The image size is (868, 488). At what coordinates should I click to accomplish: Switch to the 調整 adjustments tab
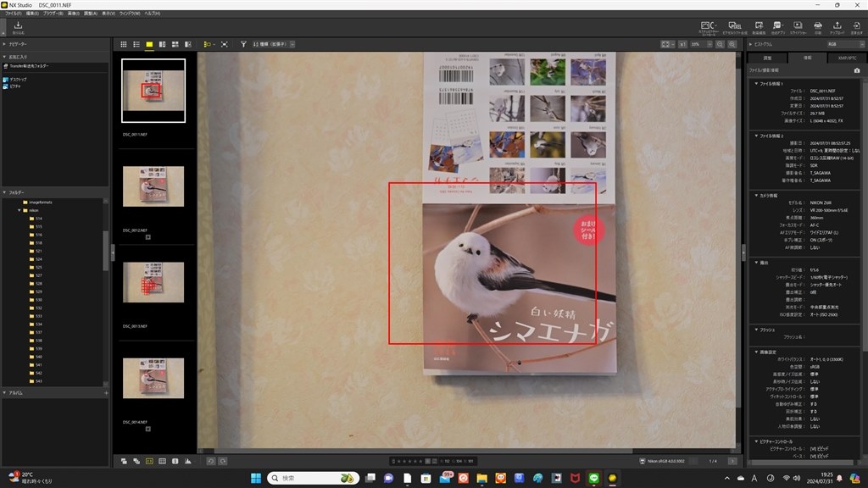(x=767, y=58)
